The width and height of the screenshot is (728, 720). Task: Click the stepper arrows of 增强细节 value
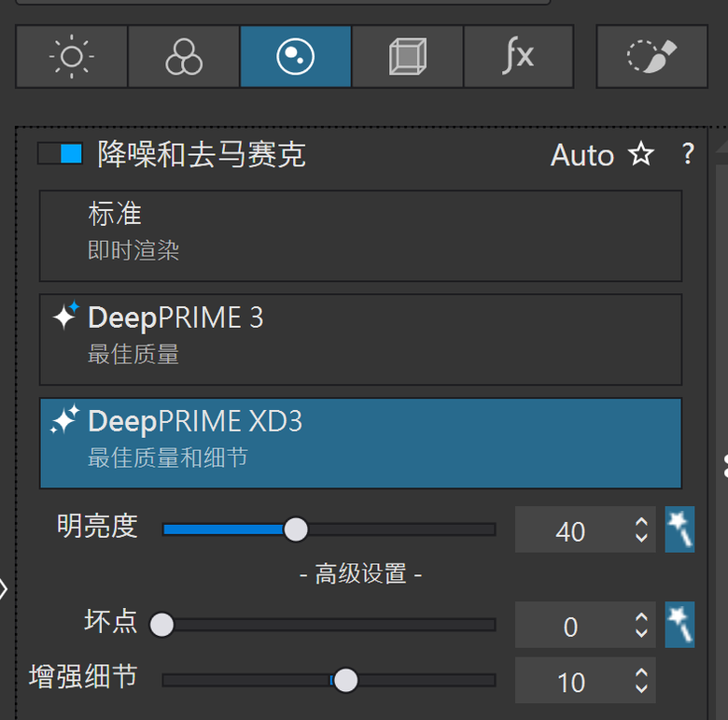(x=641, y=681)
